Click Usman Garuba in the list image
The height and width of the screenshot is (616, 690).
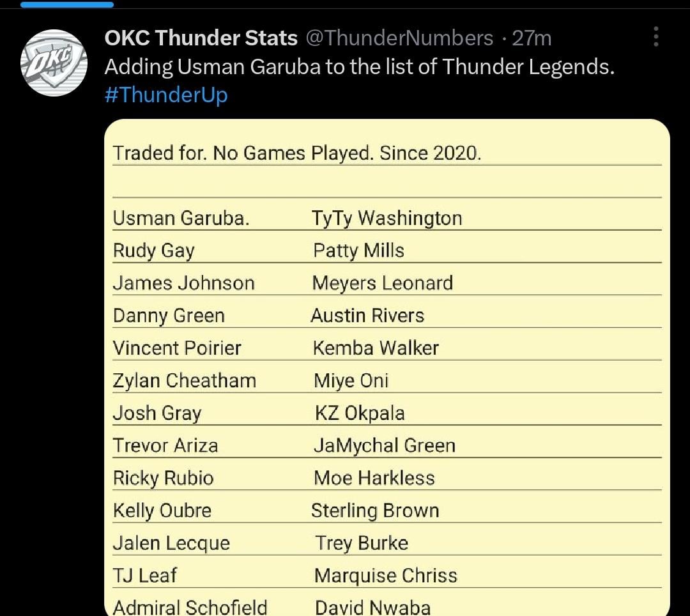point(181,219)
